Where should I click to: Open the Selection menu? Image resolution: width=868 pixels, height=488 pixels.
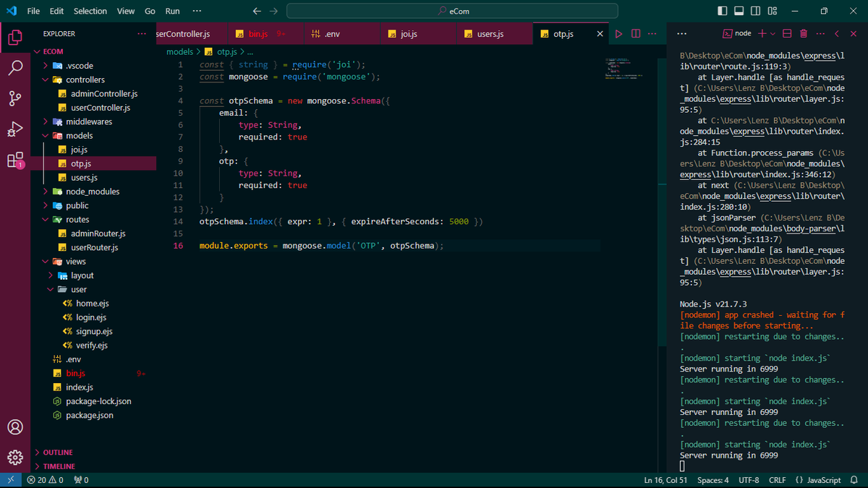(90, 11)
